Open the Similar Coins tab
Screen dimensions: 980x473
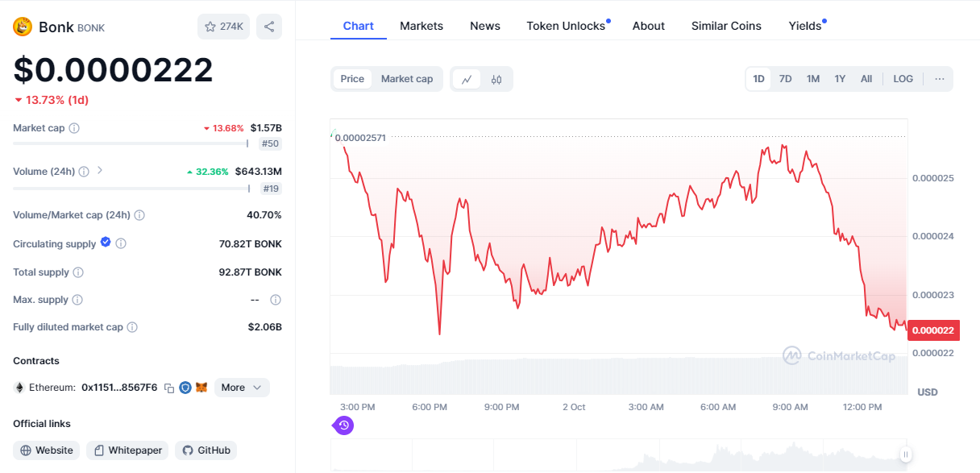click(726, 26)
